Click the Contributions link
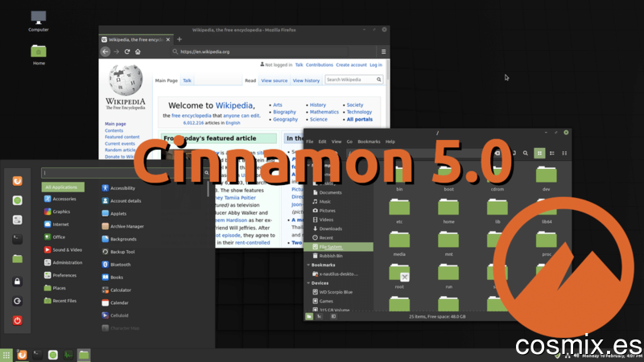Image resolution: width=644 pixels, height=362 pixels. pyautogui.click(x=319, y=65)
